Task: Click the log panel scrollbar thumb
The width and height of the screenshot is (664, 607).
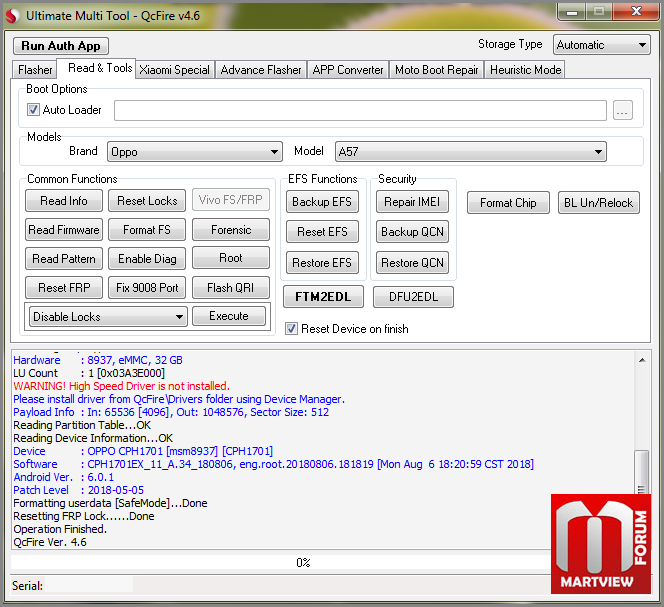Action: (642, 472)
